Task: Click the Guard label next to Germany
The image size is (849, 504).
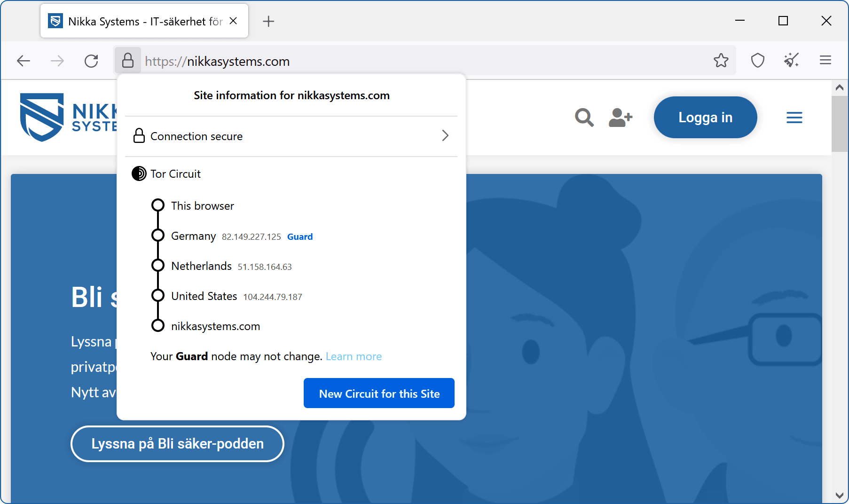Action: click(x=300, y=236)
